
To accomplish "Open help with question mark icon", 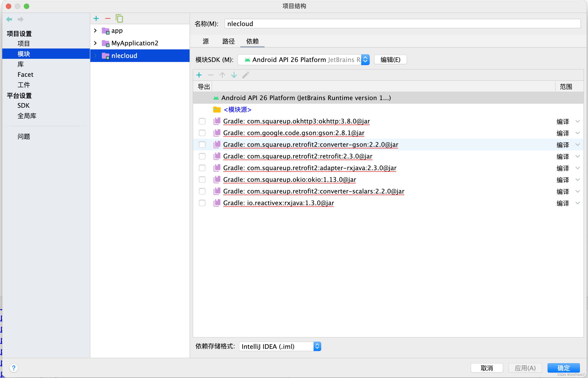I will click(x=14, y=368).
